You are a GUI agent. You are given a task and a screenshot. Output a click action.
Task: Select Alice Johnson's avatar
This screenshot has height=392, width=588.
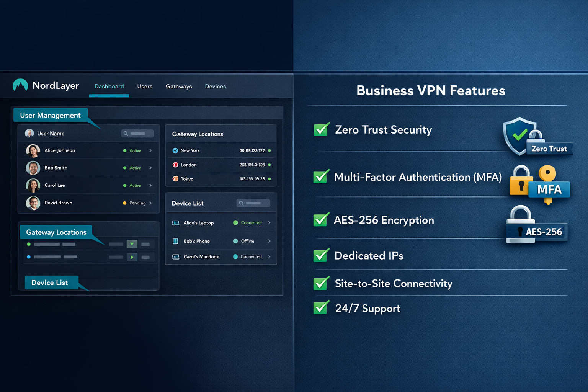[x=33, y=150]
